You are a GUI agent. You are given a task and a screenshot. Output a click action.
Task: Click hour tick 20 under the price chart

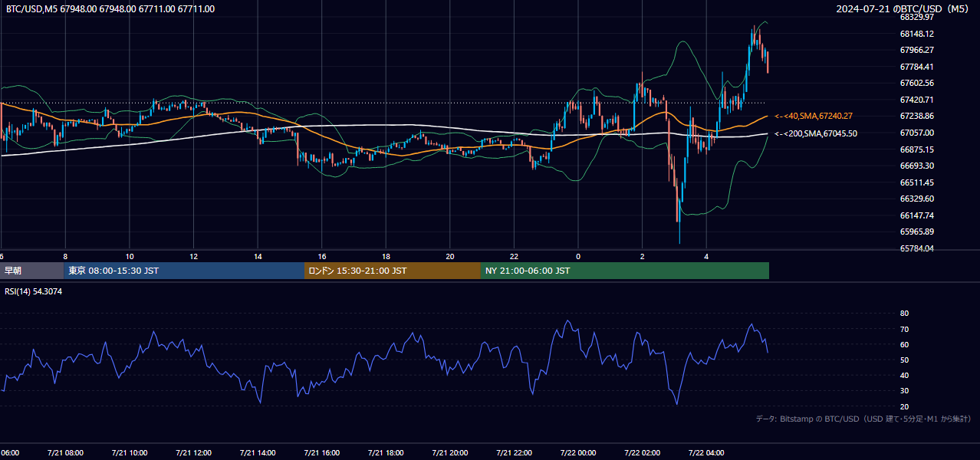click(450, 256)
